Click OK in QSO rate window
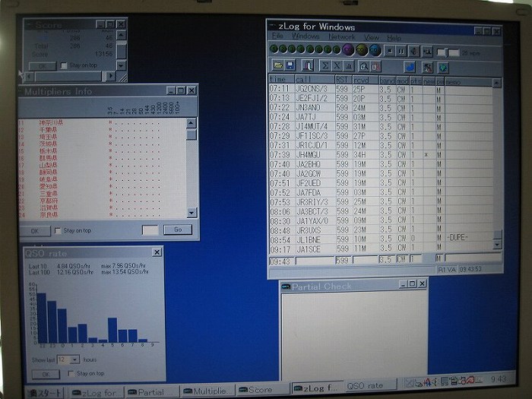Screen dimensions: 532x399 pos(46,374)
